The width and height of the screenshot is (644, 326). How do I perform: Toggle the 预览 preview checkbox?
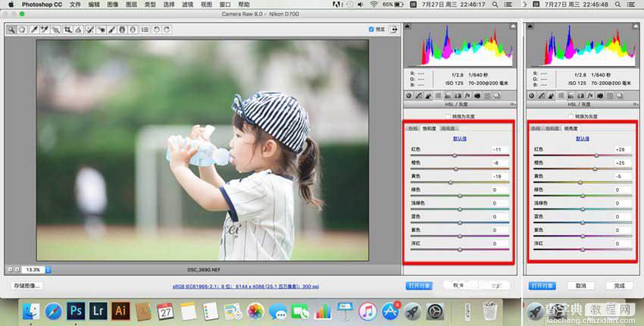[371, 30]
